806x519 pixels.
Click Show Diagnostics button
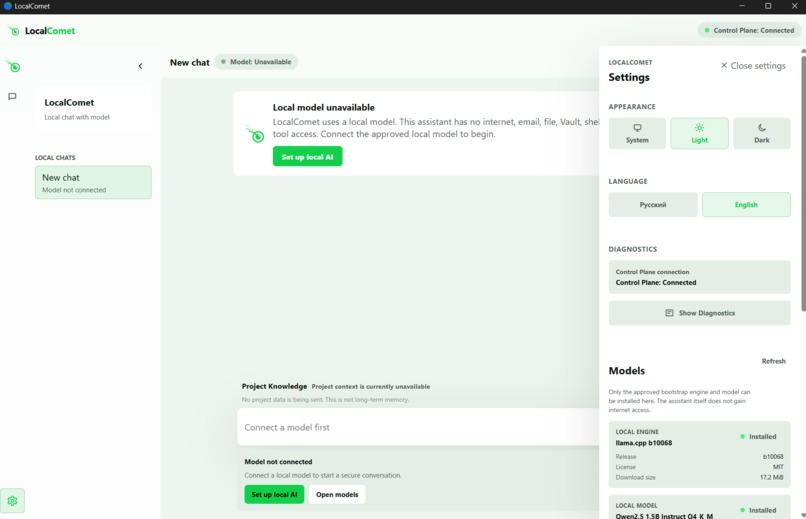[699, 313]
